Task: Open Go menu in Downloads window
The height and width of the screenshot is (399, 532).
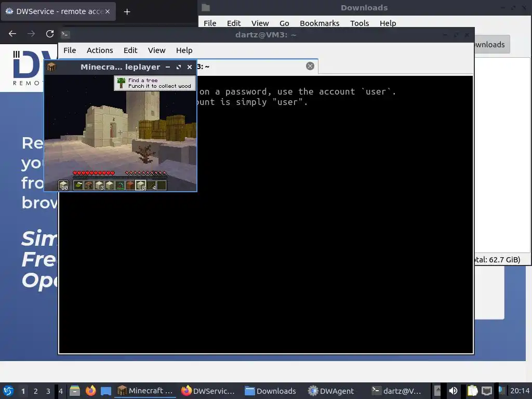Action: click(284, 23)
